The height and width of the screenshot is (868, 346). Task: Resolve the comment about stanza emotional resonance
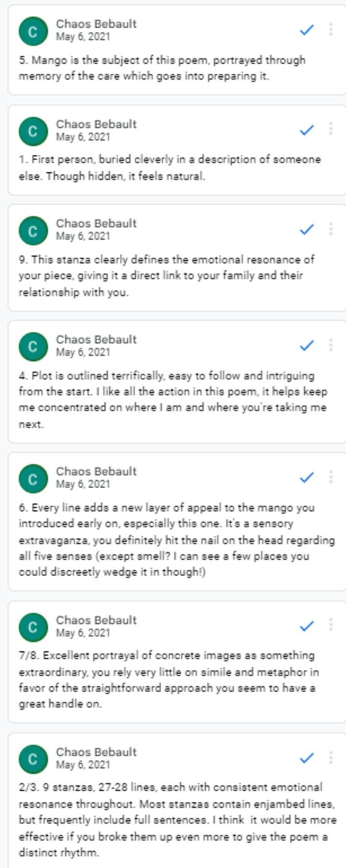click(305, 229)
